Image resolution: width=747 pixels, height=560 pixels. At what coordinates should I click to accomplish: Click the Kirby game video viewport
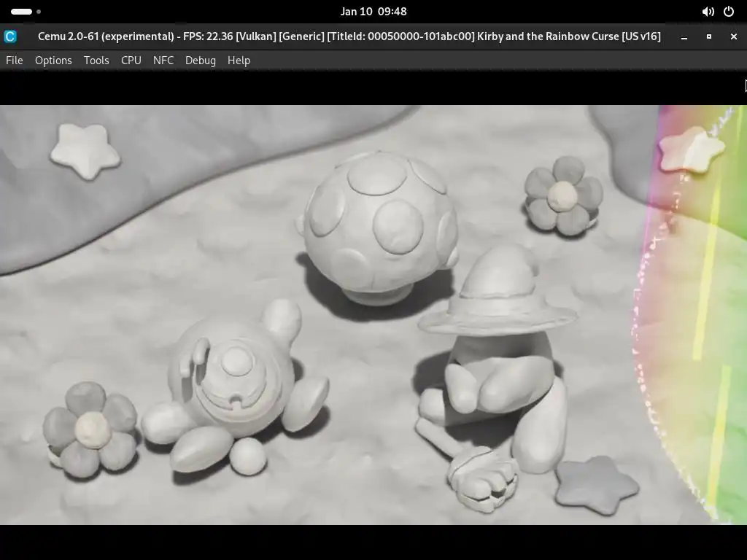[x=373, y=315]
